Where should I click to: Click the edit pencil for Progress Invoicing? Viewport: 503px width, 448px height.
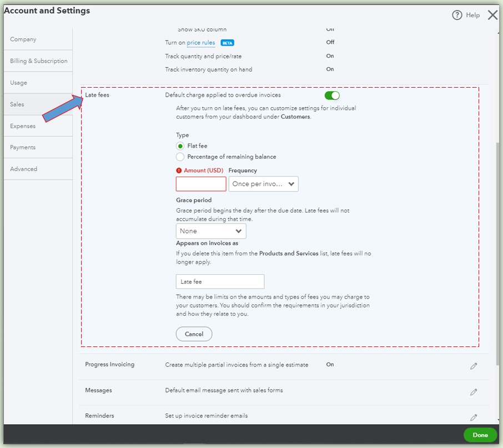[x=474, y=365]
